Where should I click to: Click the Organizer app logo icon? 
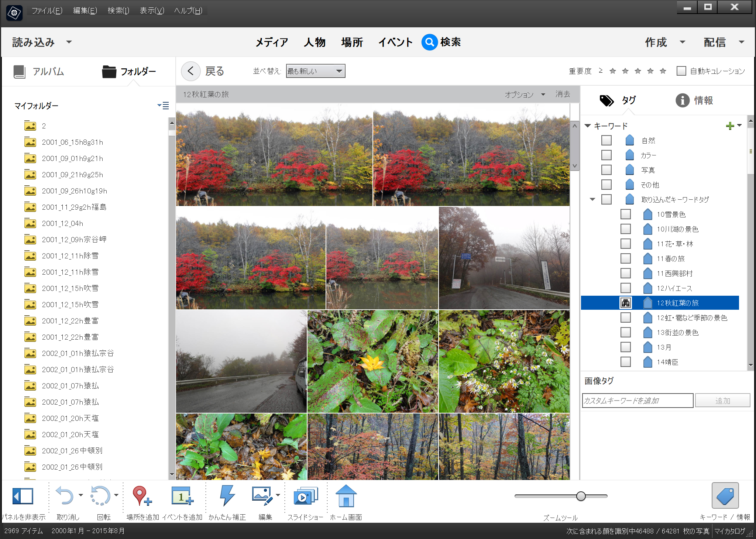pos(14,13)
